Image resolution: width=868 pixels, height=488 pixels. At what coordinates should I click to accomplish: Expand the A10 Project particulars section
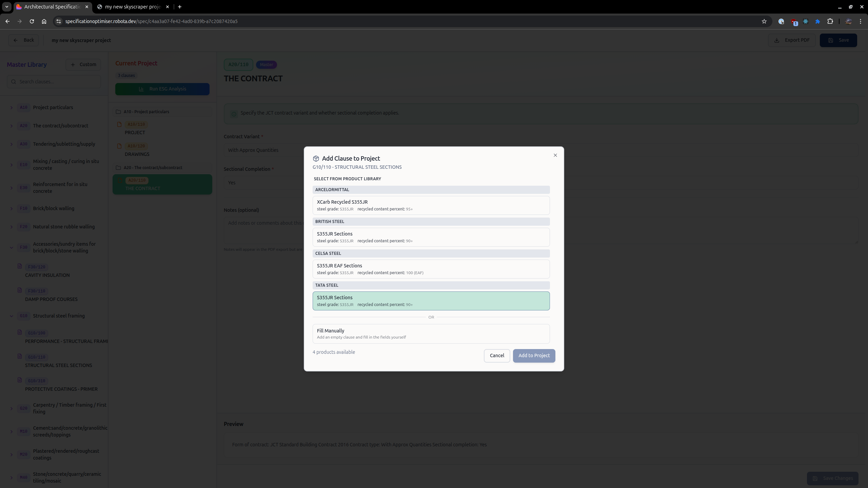tap(12, 108)
